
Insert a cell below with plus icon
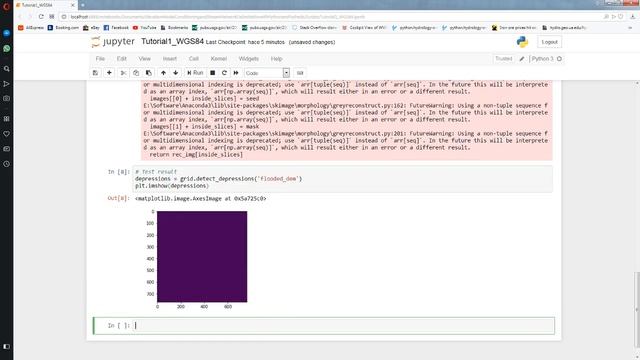coord(109,73)
